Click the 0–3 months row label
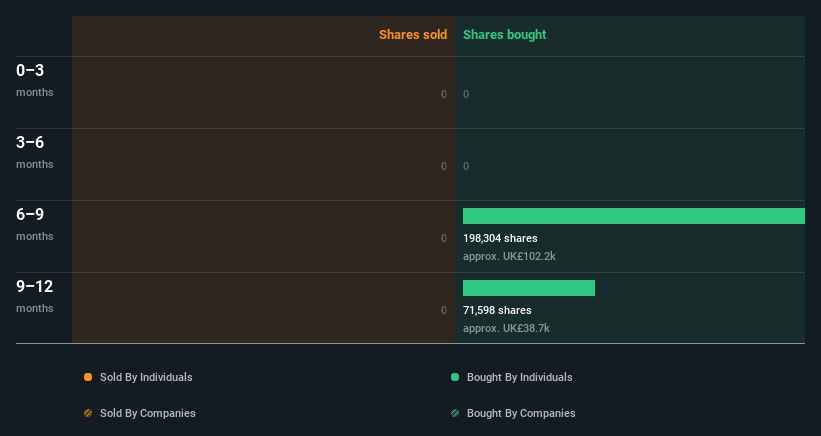821x436 pixels. [x=35, y=80]
